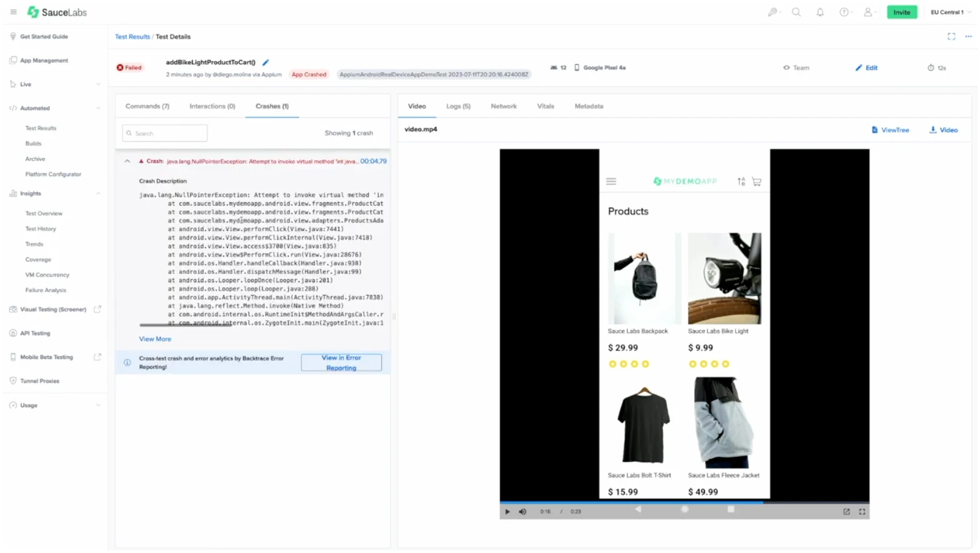The height and width of the screenshot is (553, 980).
Task: Click the View More link
Action: (155, 339)
